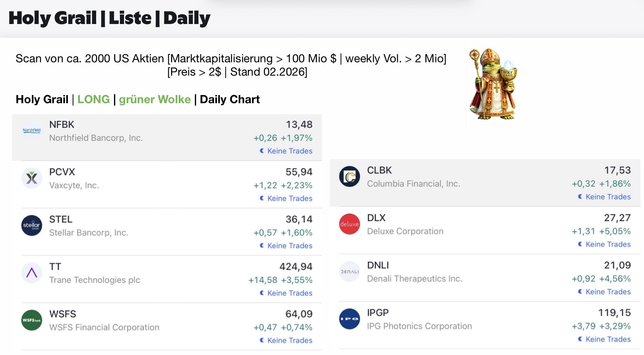
Task: Click the green LONG heading text
Action: (94, 99)
